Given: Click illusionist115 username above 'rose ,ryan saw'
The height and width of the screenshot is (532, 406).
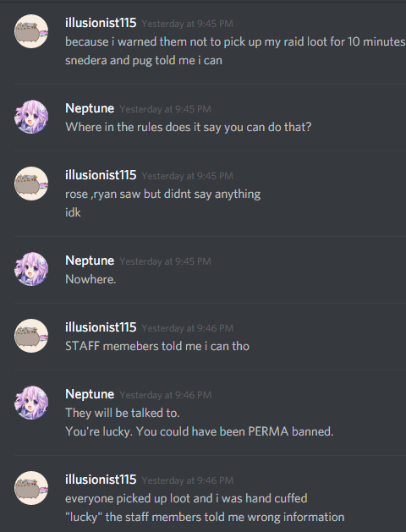Looking at the screenshot, I should click(101, 175).
